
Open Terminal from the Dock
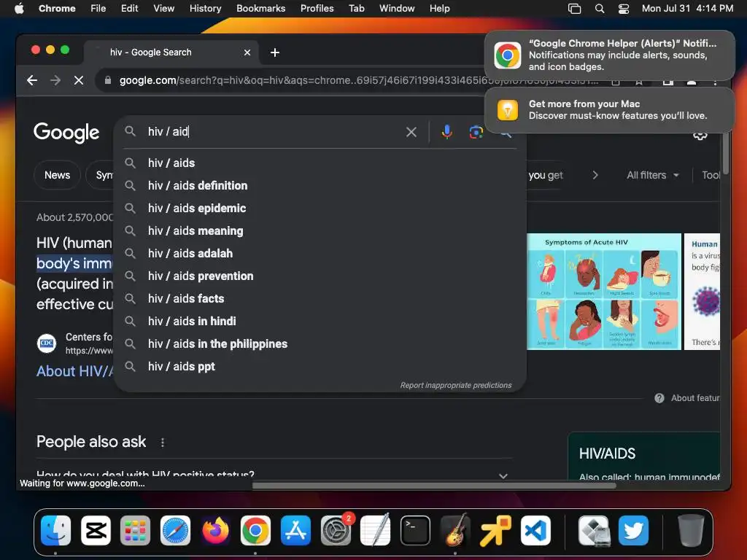[415, 530]
